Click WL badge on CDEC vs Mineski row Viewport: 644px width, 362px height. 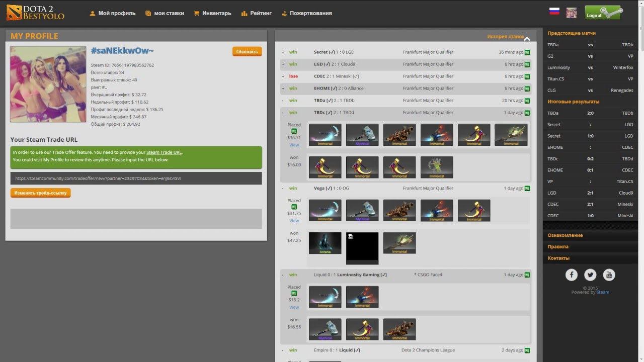pyautogui.click(x=527, y=76)
